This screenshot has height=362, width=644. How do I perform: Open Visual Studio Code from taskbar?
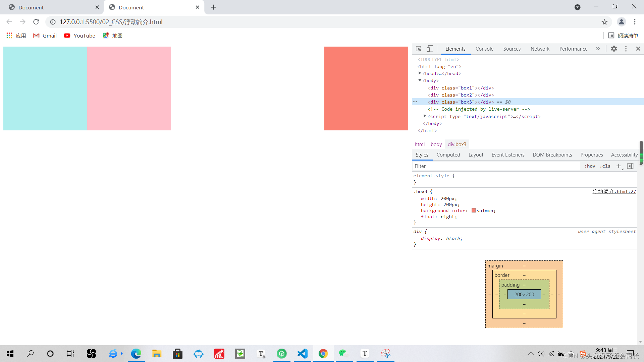click(x=302, y=354)
